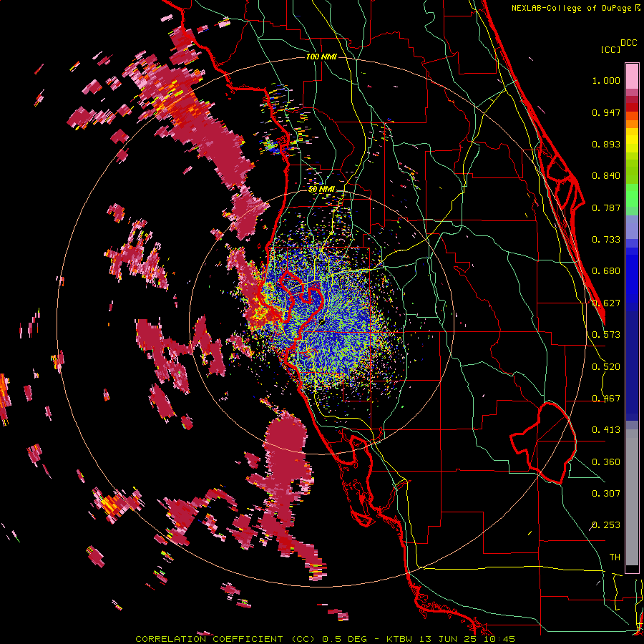Click the [CC] legend heading
Image resolution: width=644 pixels, height=644 pixels.
click(x=610, y=49)
